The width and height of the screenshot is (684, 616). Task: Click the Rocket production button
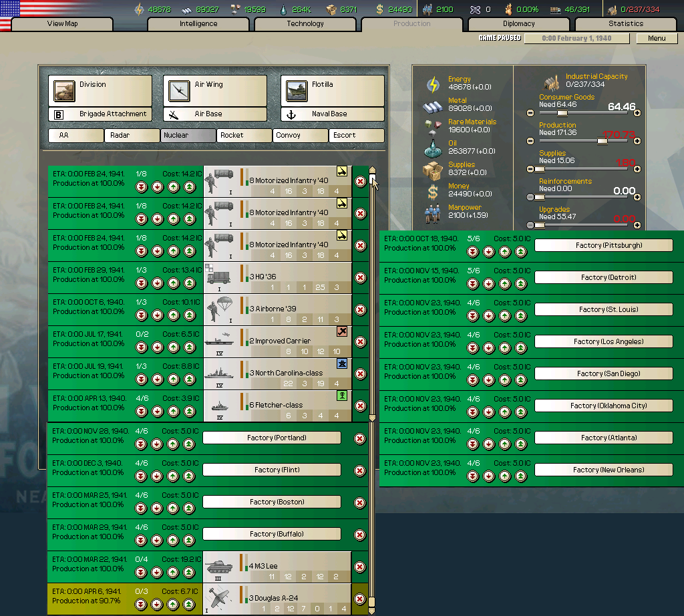click(x=244, y=135)
